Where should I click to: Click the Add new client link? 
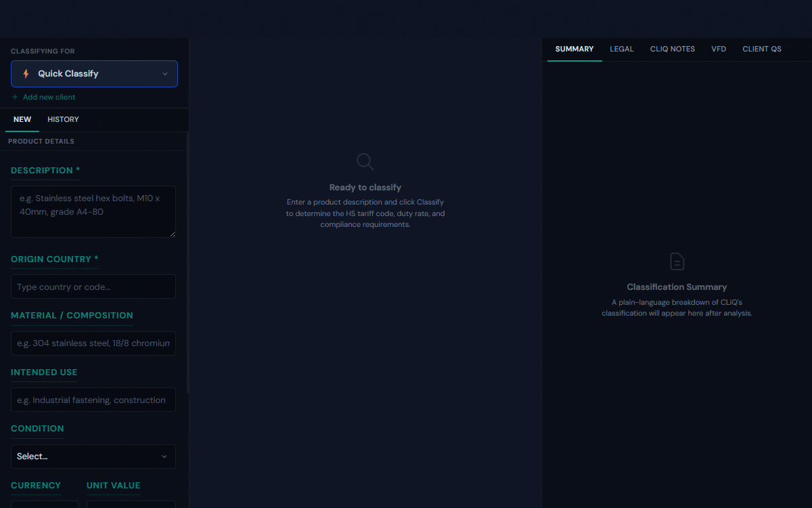tap(49, 97)
